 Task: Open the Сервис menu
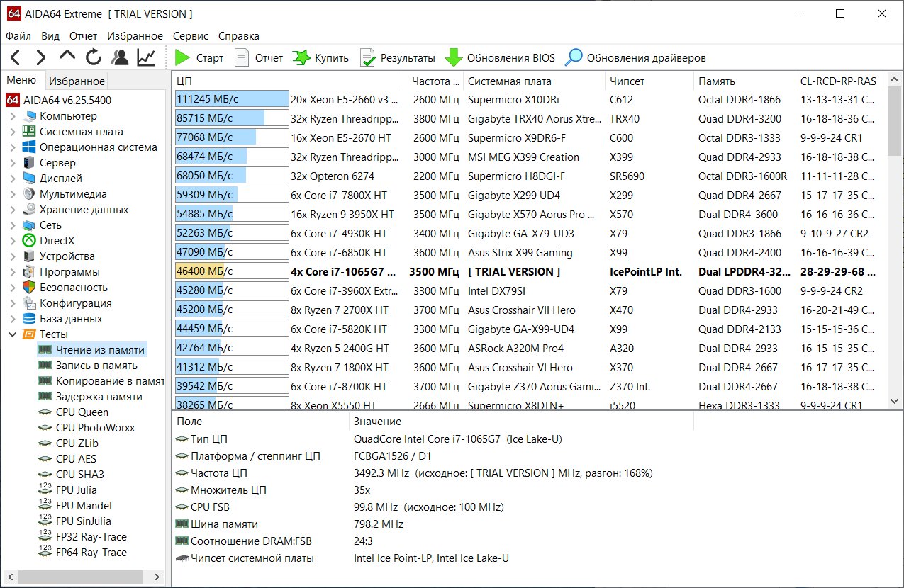tap(191, 35)
